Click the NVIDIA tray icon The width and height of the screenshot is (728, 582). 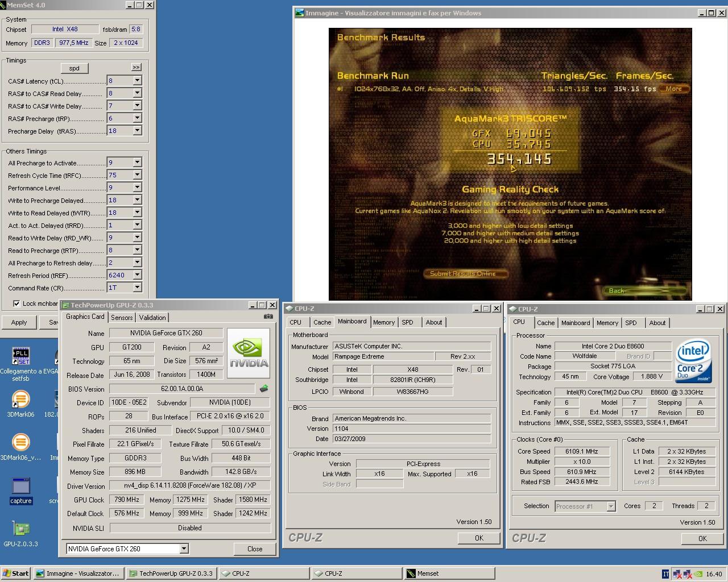(x=699, y=573)
